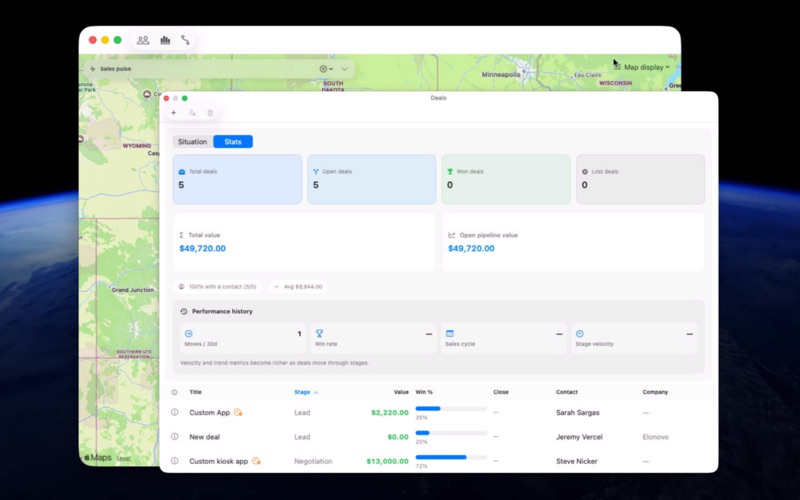Viewport: 800px width, 500px height.
Task: Open the bar chart stats icon in main toolbar
Action: click(x=165, y=40)
